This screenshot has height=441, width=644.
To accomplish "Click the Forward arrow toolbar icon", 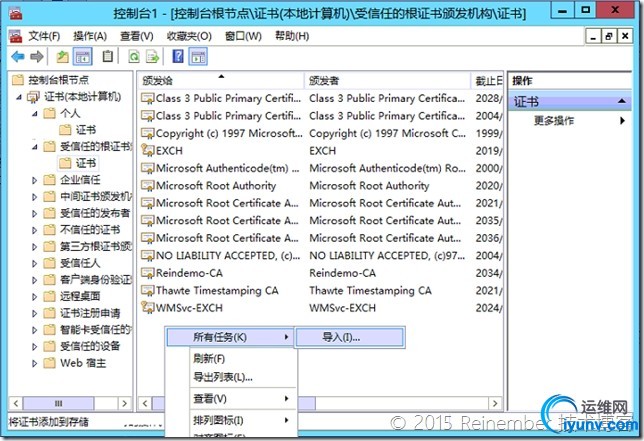I will click(x=37, y=56).
